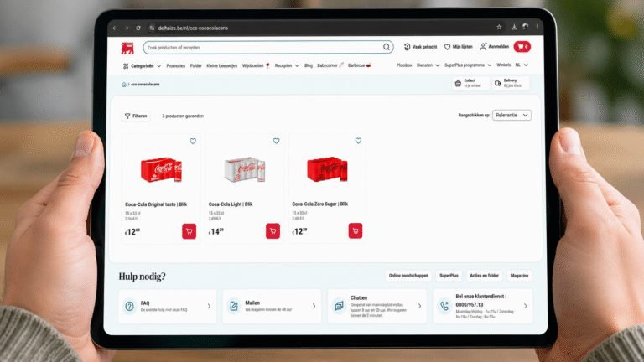Add Coca-Cola Light to cart
644x362 pixels.
coord(273,231)
